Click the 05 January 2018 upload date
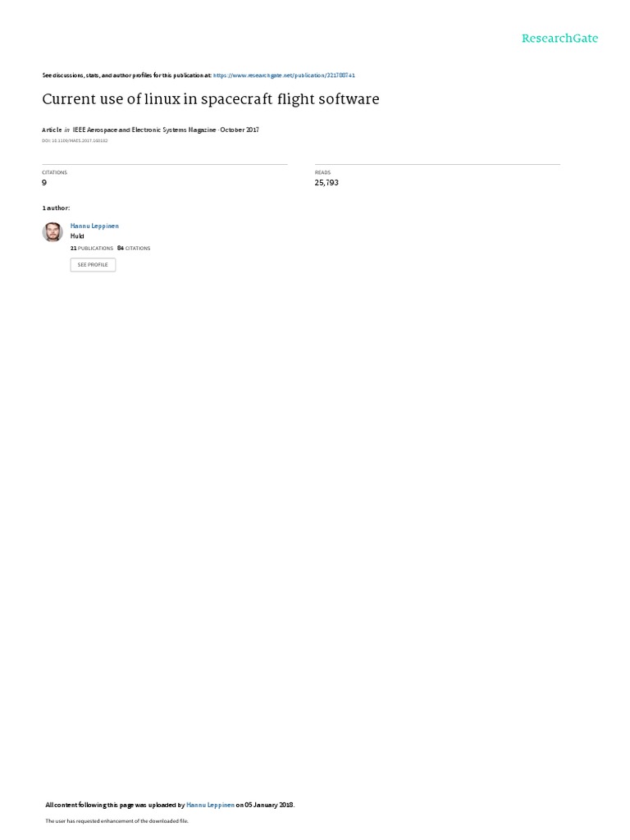 269,805
